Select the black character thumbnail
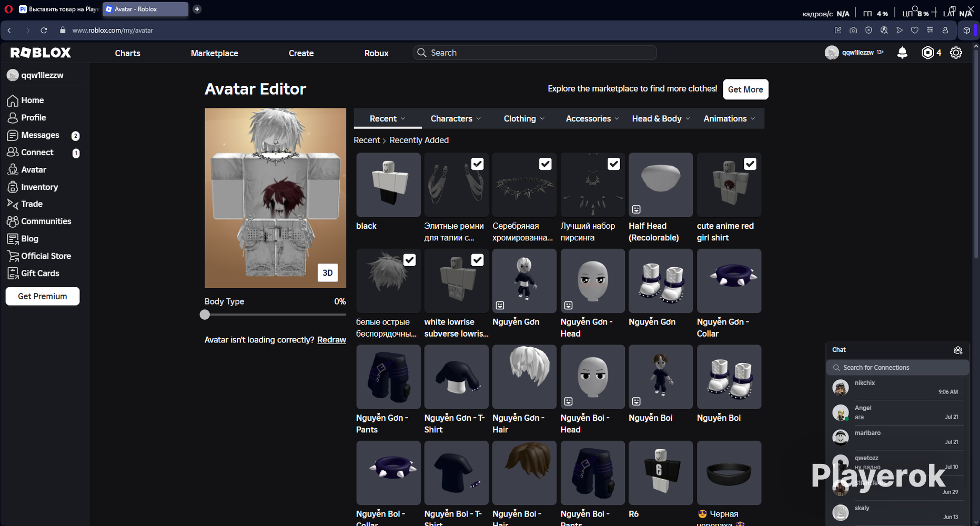Viewport: 980px width, 526px height. [x=388, y=185]
